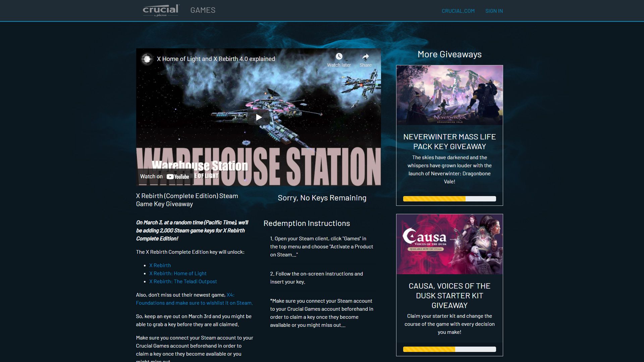Click the '*Make sure you connect your Steam account' note
Viewport: 644px width, 362px height.
click(321, 313)
